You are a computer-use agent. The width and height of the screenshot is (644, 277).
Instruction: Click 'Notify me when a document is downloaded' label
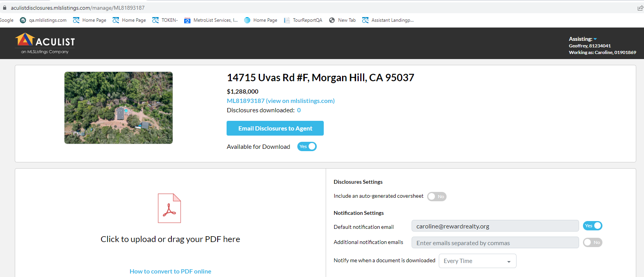[384, 260]
